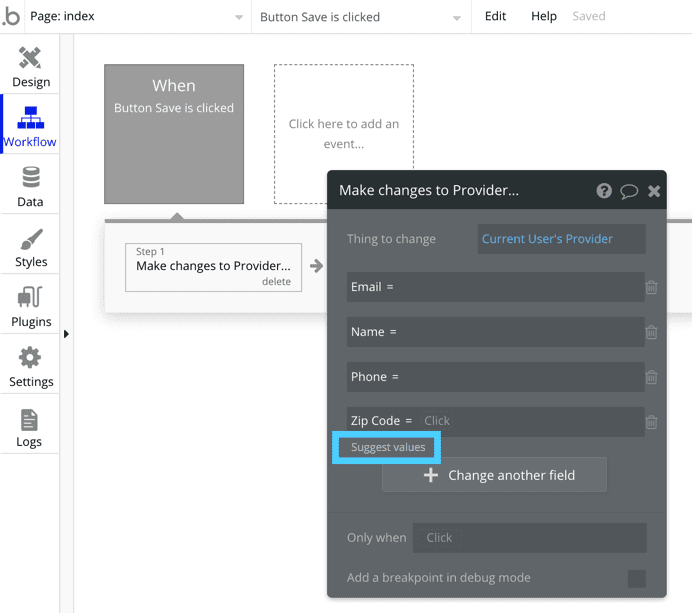Open the Button Save is clicked dropdown
This screenshot has height=613, width=692.
point(361,17)
